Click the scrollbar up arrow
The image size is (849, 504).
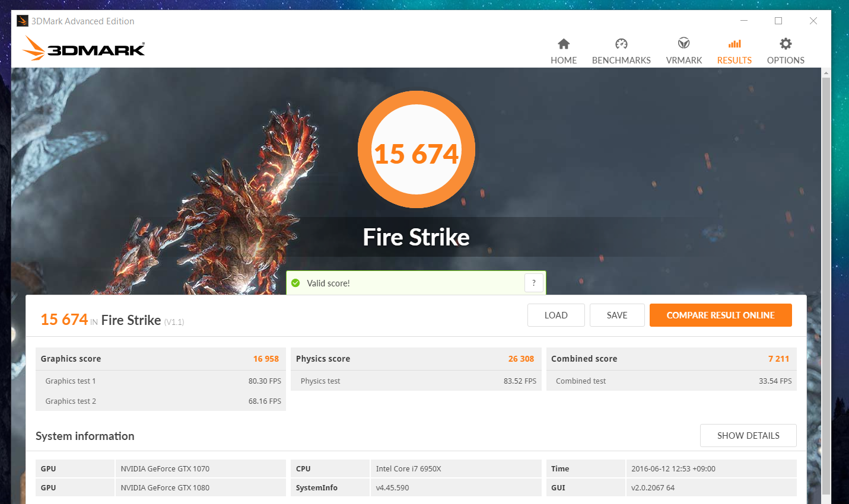[826, 73]
